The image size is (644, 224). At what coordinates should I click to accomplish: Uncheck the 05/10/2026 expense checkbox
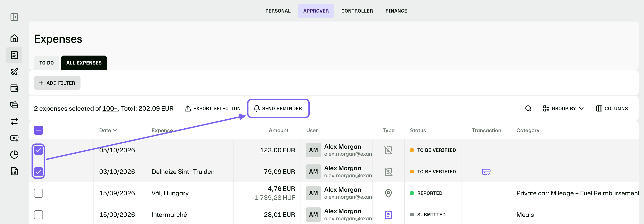[38, 150]
